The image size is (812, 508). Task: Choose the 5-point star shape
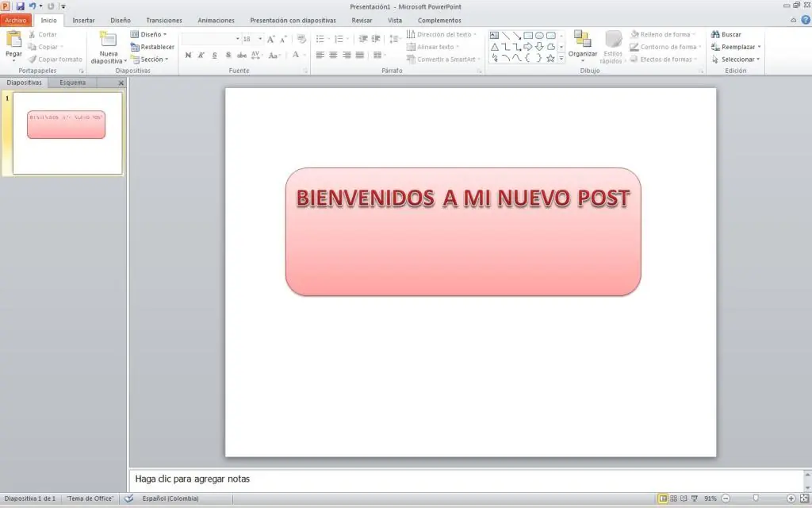[x=550, y=58]
